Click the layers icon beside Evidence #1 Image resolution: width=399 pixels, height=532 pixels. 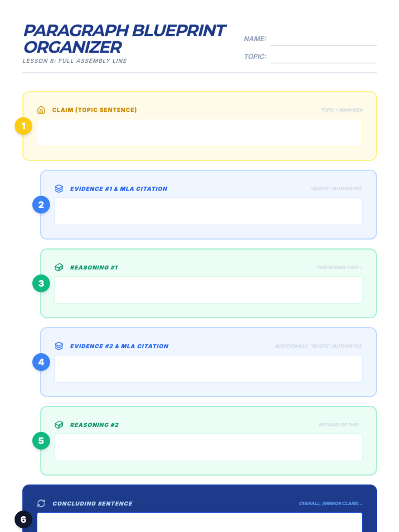click(59, 189)
